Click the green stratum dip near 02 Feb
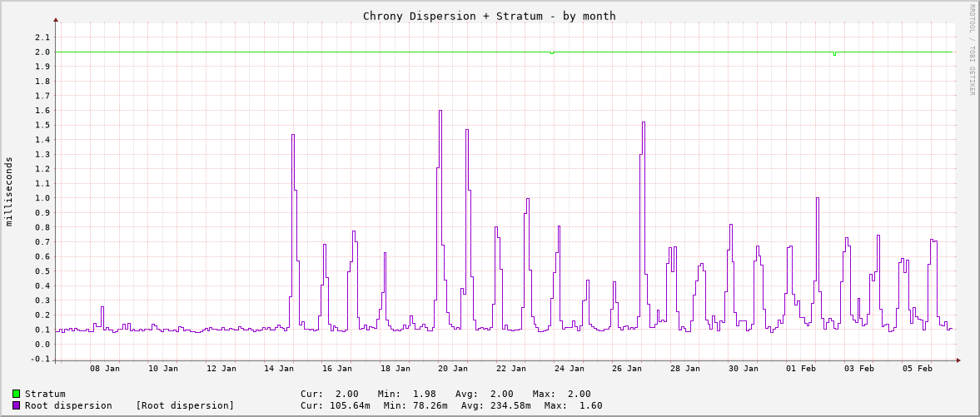 click(834, 54)
